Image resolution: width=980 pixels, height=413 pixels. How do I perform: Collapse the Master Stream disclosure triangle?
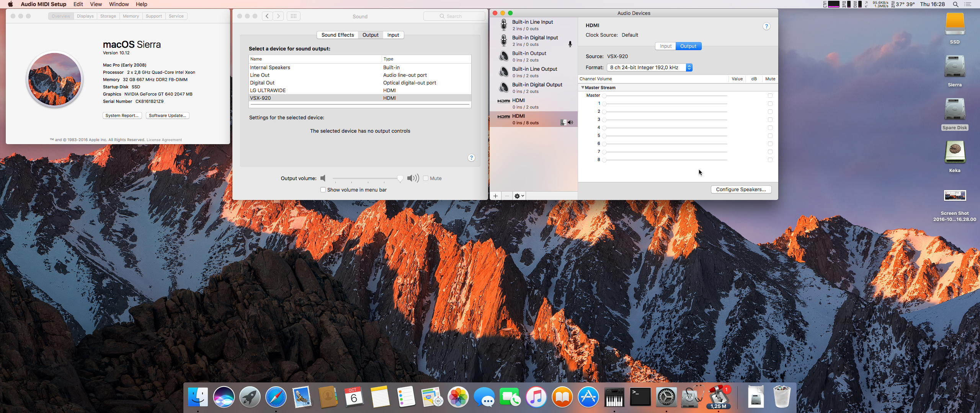pyautogui.click(x=583, y=88)
